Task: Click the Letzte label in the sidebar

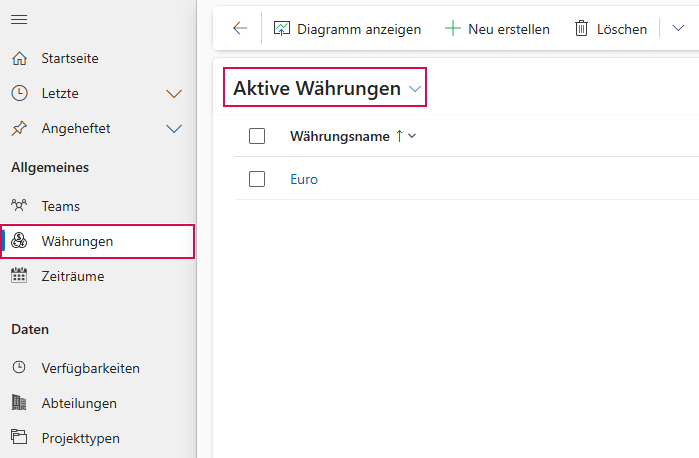Action: click(60, 93)
